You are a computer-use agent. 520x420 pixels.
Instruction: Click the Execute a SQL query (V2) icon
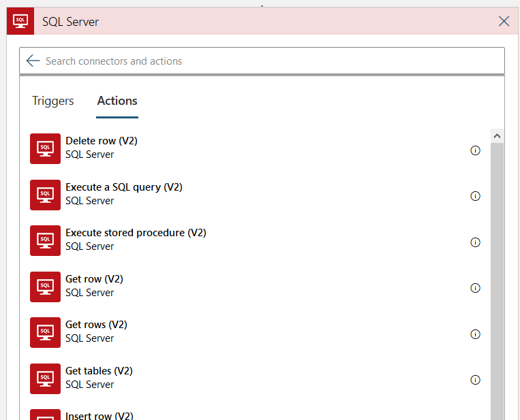pyautogui.click(x=46, y=195)
